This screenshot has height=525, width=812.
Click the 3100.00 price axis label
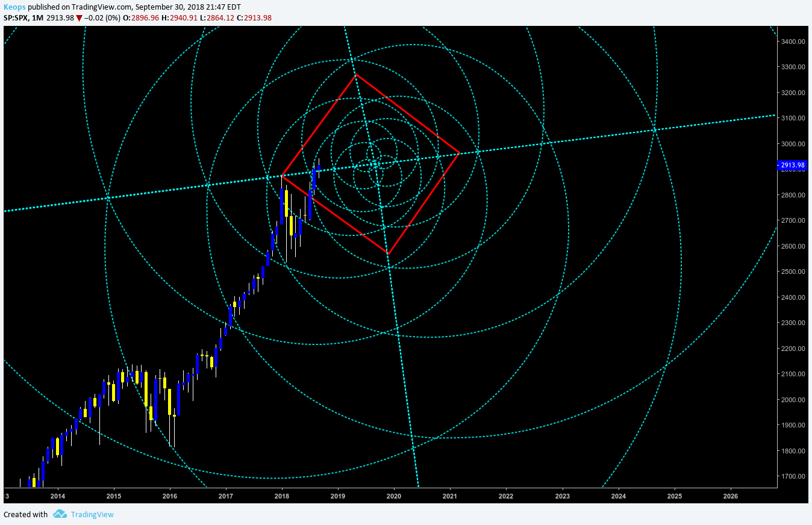coord(793,118)
